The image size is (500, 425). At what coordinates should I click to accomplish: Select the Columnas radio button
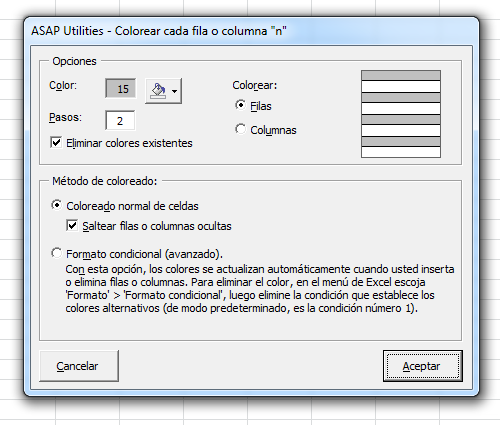[x=240, y=129]
